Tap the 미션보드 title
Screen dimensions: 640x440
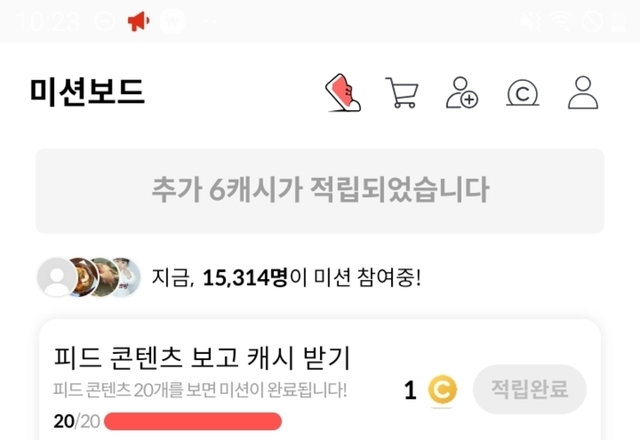(x=87, y=92)
